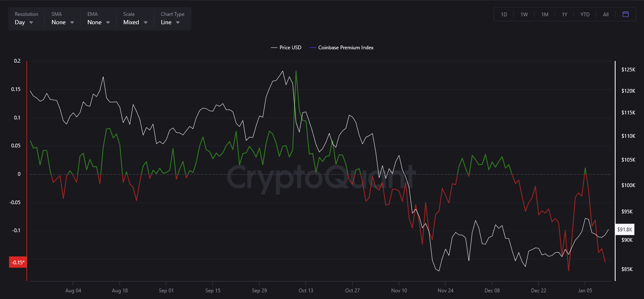Open the calendar date range picker
Viewport: 644px width, 299px height.
(x=626, y=14)
